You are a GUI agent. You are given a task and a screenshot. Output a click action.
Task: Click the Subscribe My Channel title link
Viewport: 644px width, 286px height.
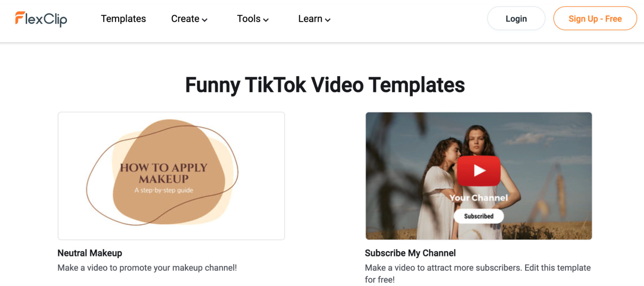410,253
